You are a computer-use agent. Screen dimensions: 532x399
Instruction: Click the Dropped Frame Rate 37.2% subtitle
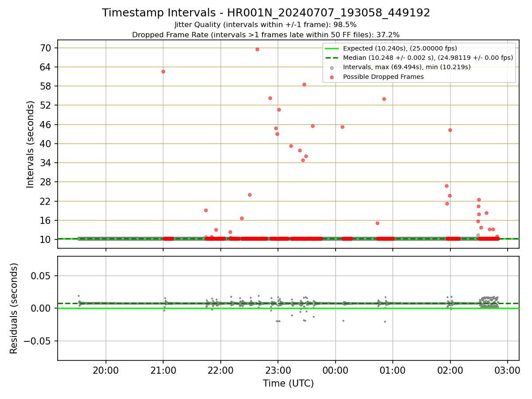tap(266, 35)
